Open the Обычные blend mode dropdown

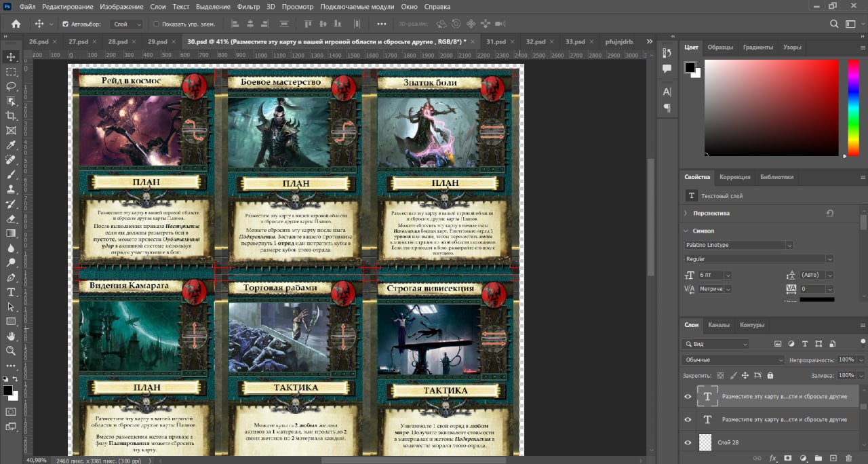point(732,360)
